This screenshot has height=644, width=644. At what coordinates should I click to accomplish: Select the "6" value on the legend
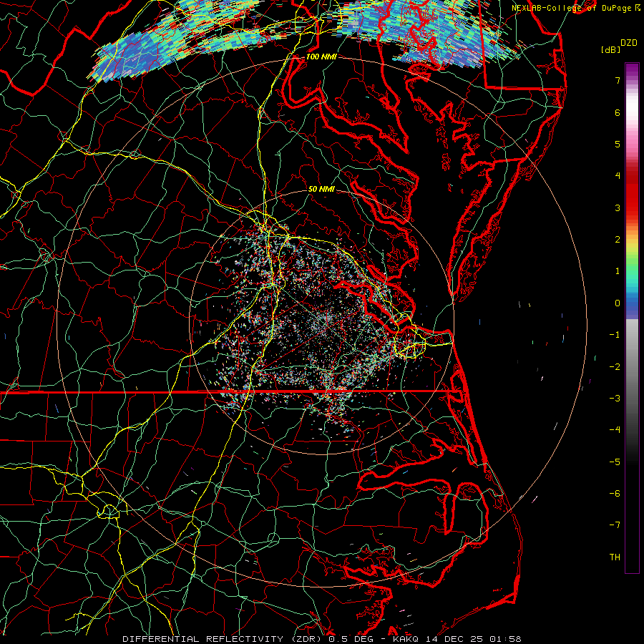click(x=618, y=112)
